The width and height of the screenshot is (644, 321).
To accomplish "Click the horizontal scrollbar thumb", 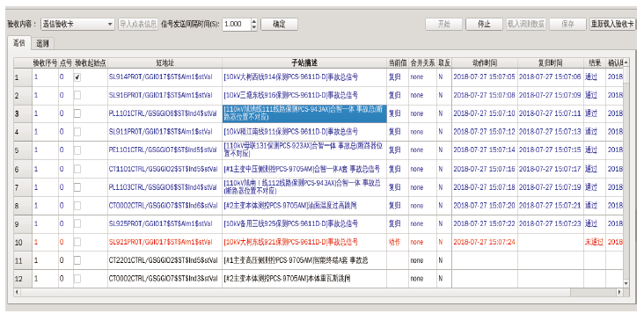I will coord(295,292).
